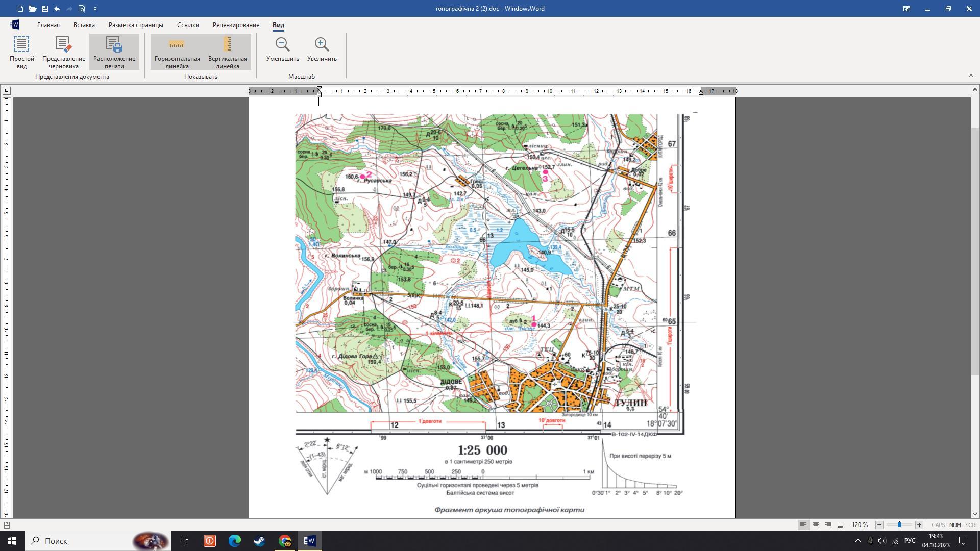Open the red Office taskbar icon
This screenshot has height=551, width=980.
click(210, 541)
